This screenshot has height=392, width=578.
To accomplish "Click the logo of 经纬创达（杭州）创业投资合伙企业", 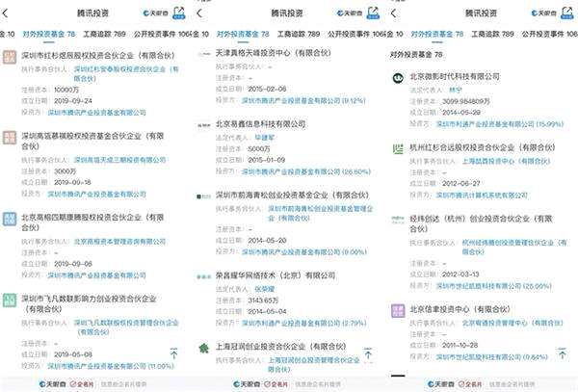I will point(398,220).
